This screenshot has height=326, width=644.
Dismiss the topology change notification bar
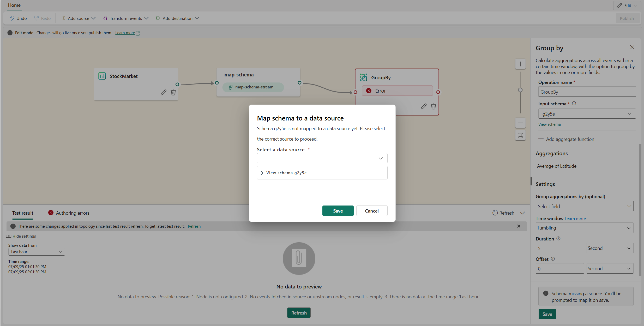click(519, 226)
